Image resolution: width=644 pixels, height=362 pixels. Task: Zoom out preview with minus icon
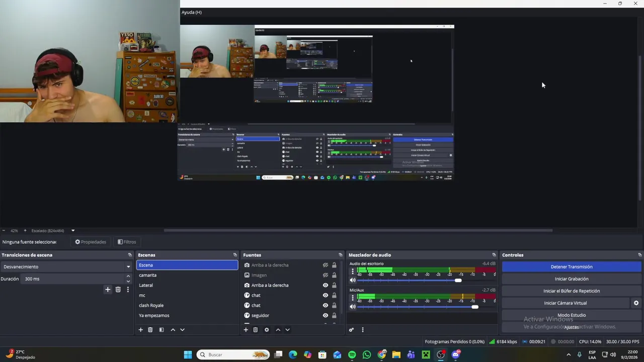(4, 231)
